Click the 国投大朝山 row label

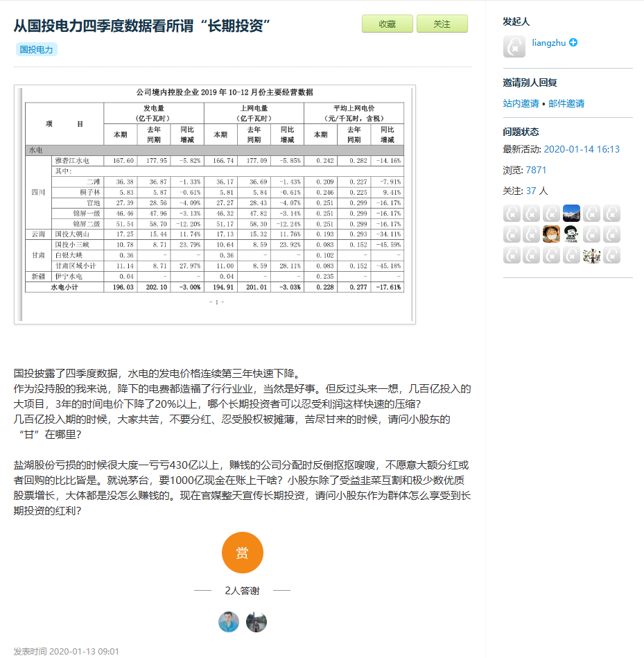(72, 234)
